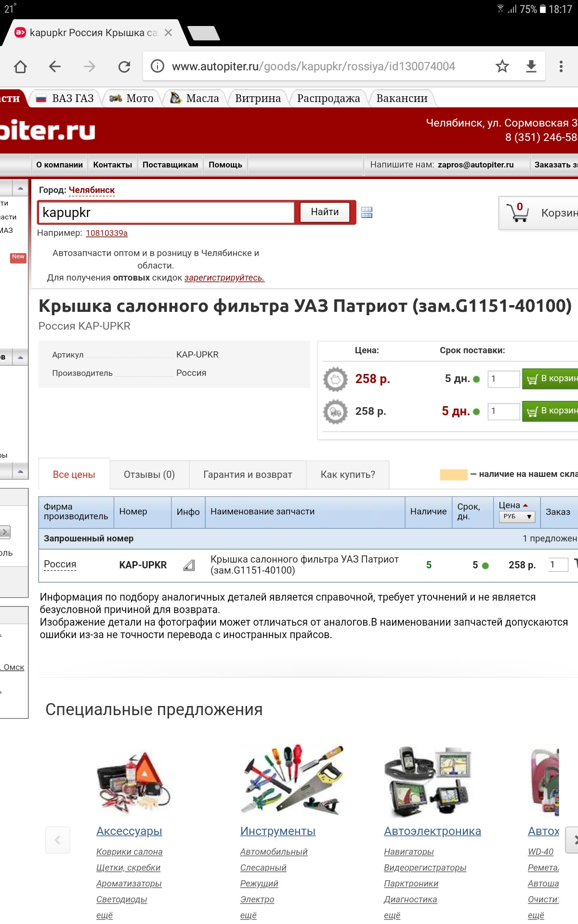Add first 258 р. offer to cart
Screen dimensions: 578x924
point(550,379)
